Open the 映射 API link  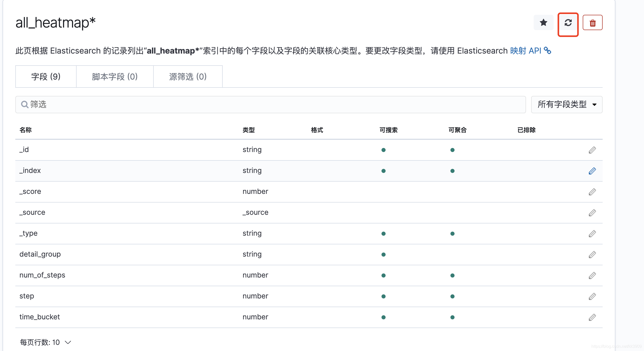pos(526,51)
